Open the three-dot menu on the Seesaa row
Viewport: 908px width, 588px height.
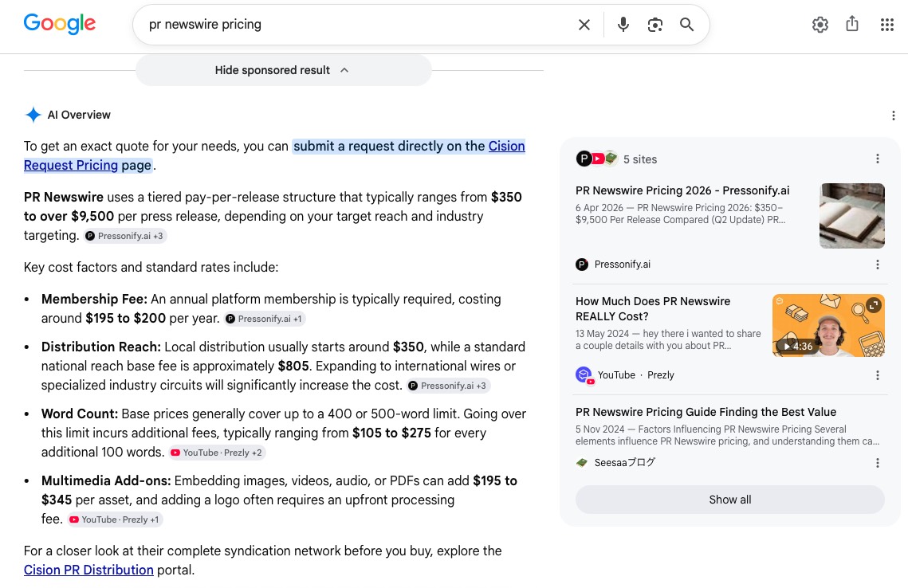878,462
